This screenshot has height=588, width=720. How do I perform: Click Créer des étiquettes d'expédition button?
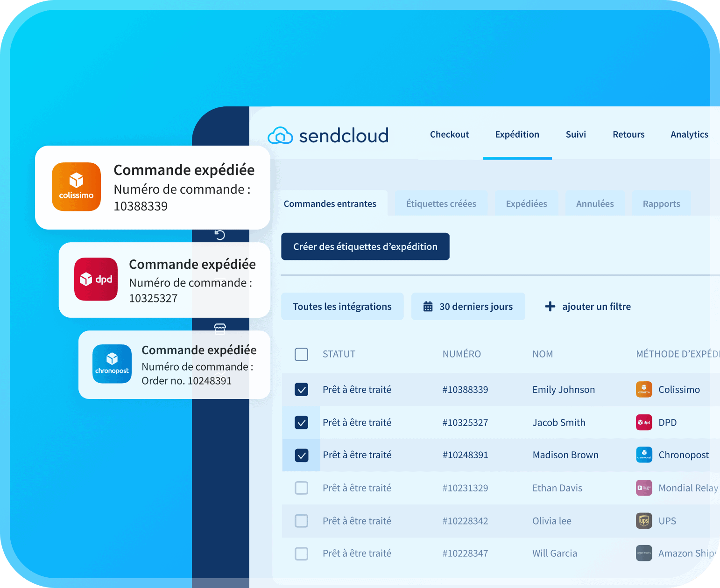(x=365, y=246)
